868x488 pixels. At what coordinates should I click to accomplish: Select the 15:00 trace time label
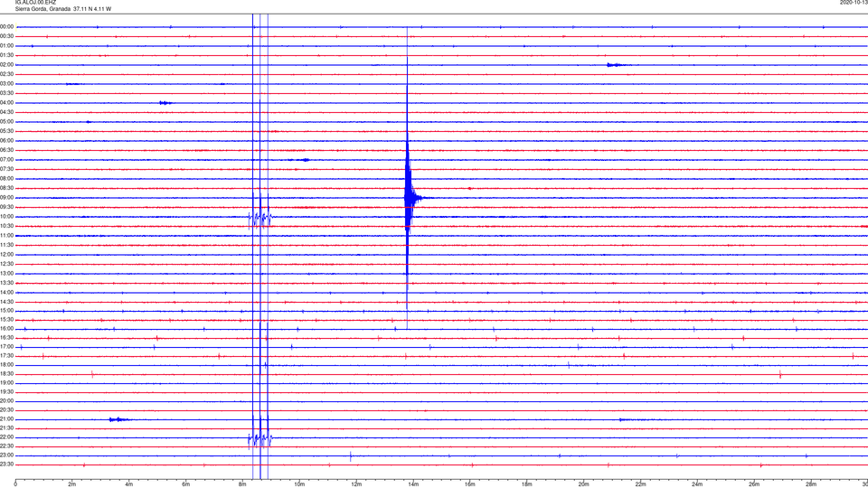click(7, 311)
